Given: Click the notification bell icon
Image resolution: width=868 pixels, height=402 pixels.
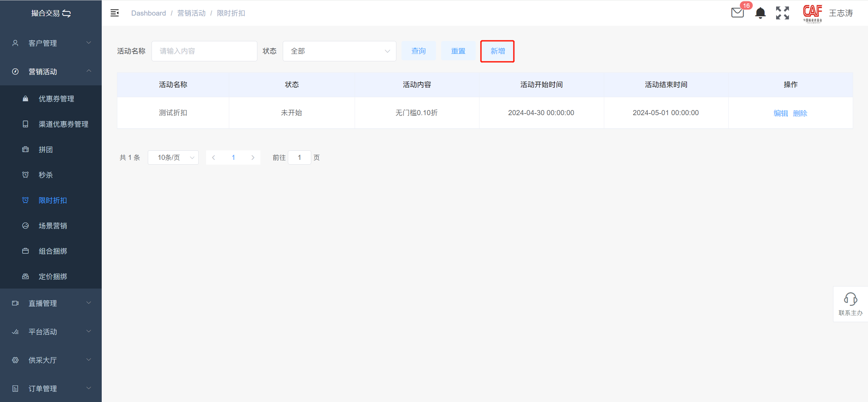Looking at the screenshot, I should click(760, 13).
